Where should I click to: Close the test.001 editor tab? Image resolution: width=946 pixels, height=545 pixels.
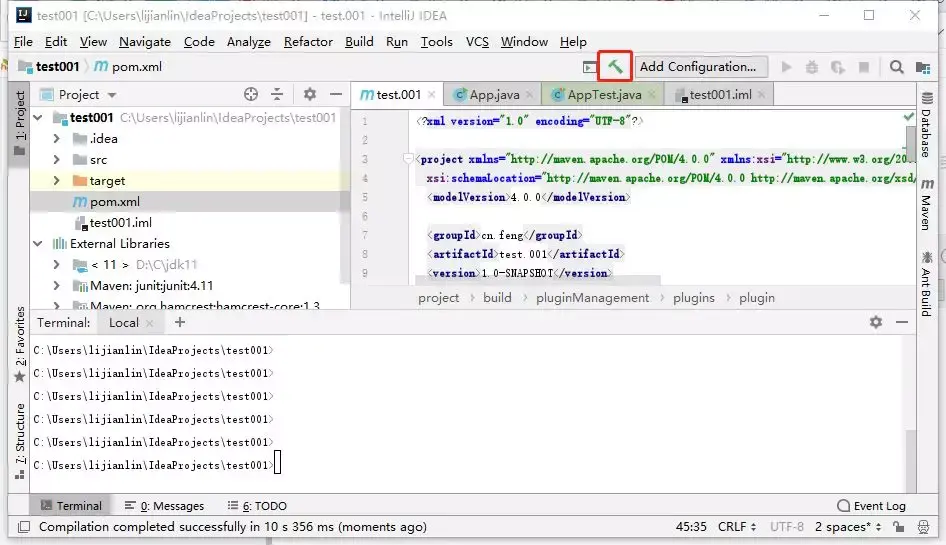[x=431, y=95]
